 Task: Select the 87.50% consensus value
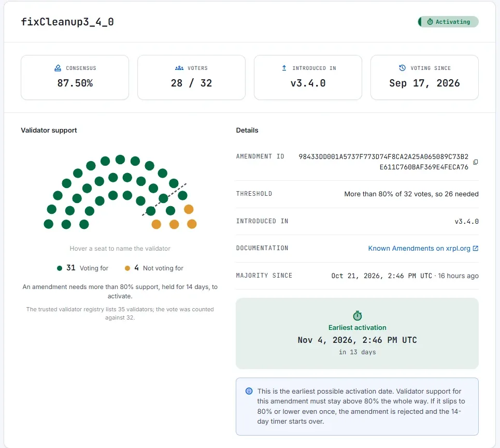[x=75, y=83]
